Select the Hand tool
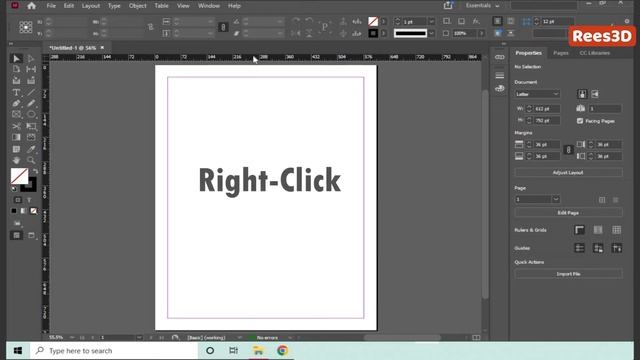 [16, 160]
